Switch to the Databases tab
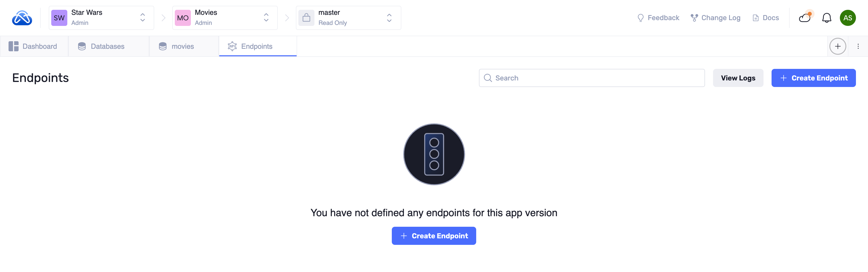Viewport: 868px width, 272px height. 101,46
